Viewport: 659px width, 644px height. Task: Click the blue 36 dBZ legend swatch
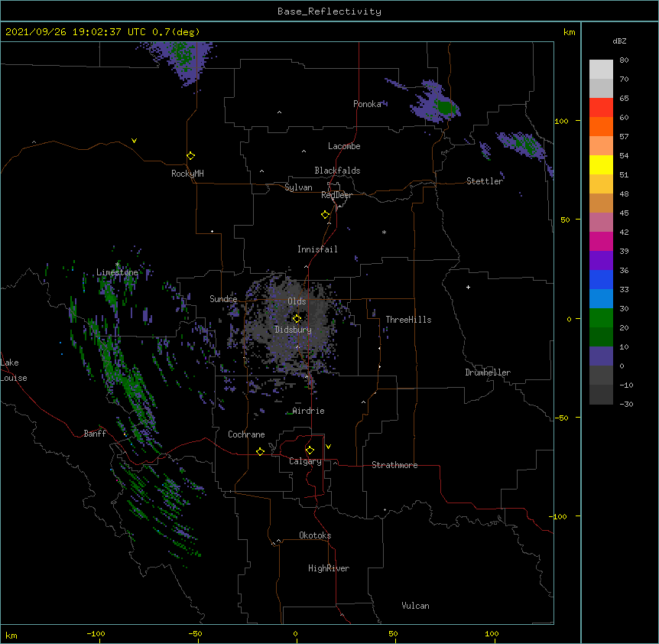click(601, 279)
